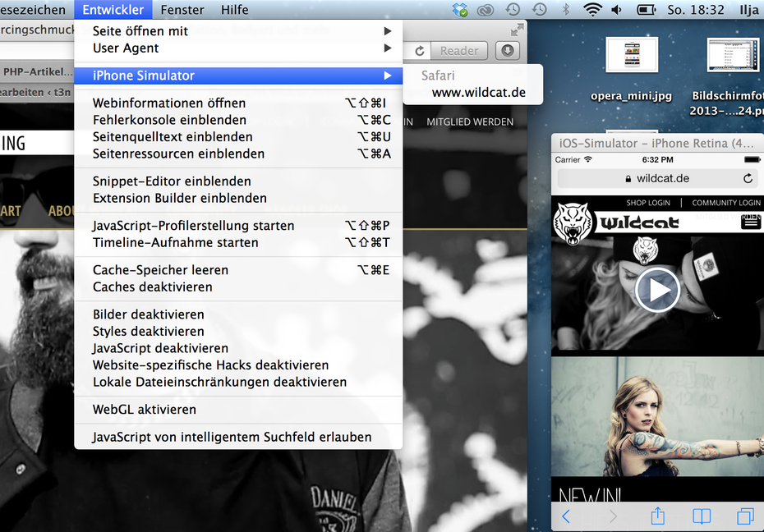Click the Bluetooth menu bar icon
The width and height of the screenshot is (764, 532).
point(566,9)
